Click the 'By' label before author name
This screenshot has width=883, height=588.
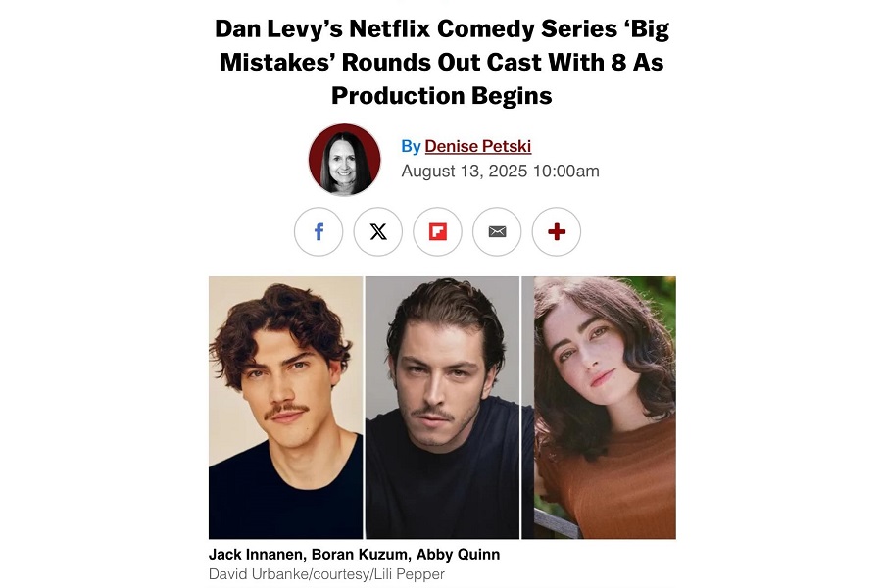(x=411, y=146)
